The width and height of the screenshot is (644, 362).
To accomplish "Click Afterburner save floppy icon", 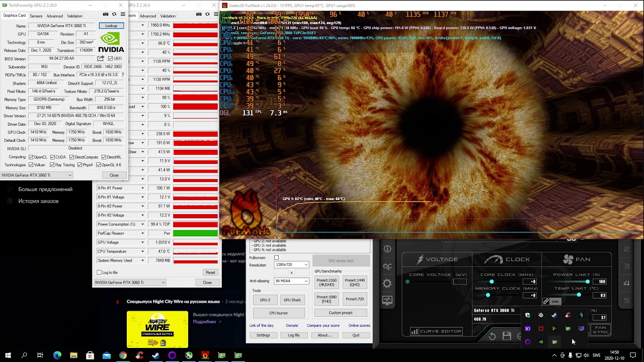I will 507,336.
